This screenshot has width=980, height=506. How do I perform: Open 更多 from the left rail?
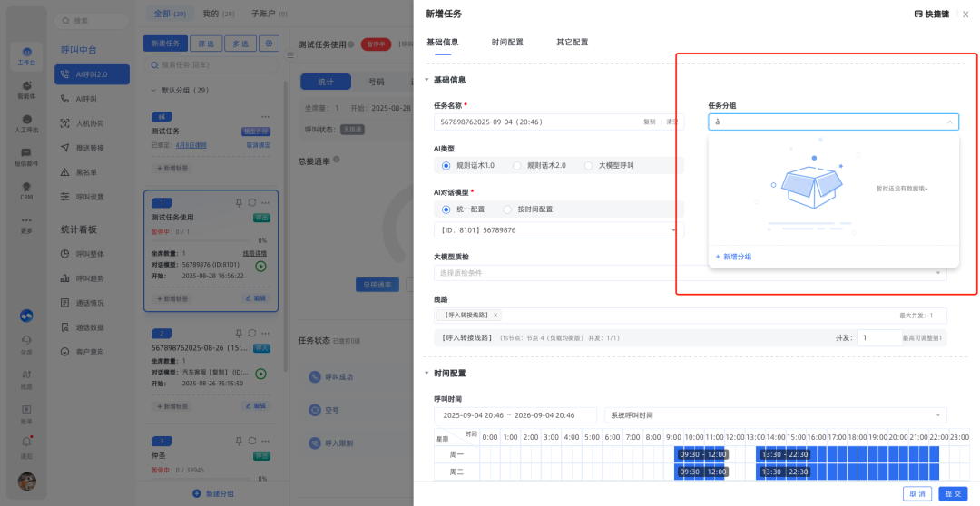coord(26,223)
